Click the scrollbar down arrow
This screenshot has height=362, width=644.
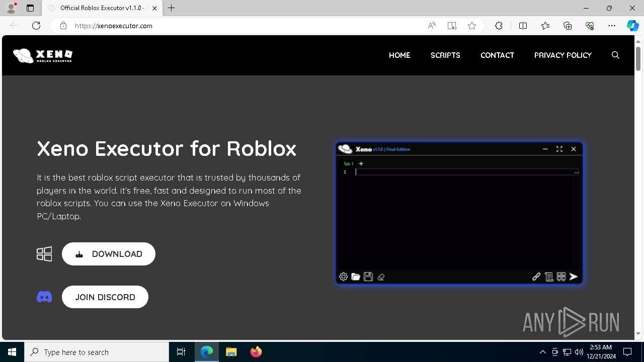pos(638,333)
